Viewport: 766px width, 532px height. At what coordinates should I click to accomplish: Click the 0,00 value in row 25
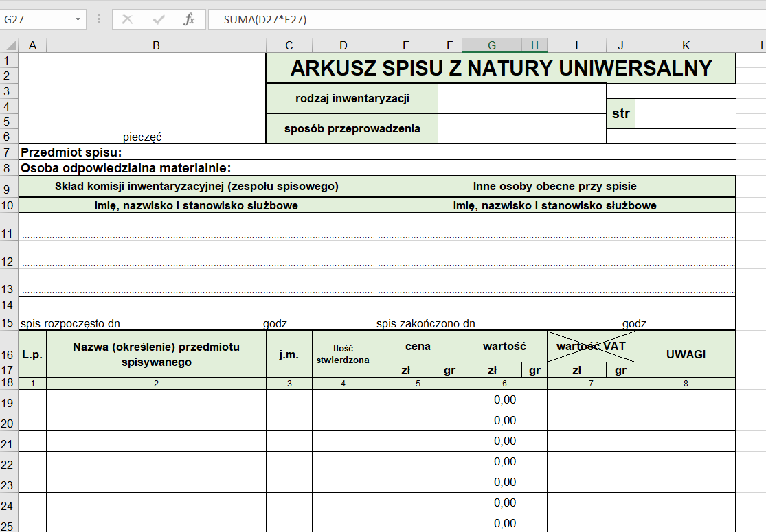[x=505, y=523]
